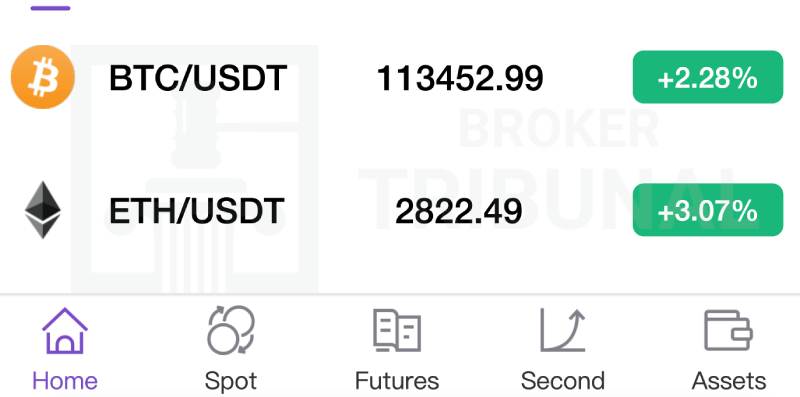The width and height of the screenshot is (800, 397).
Task: Select the Spot exchange circles icon
Action: click(231, 330)
